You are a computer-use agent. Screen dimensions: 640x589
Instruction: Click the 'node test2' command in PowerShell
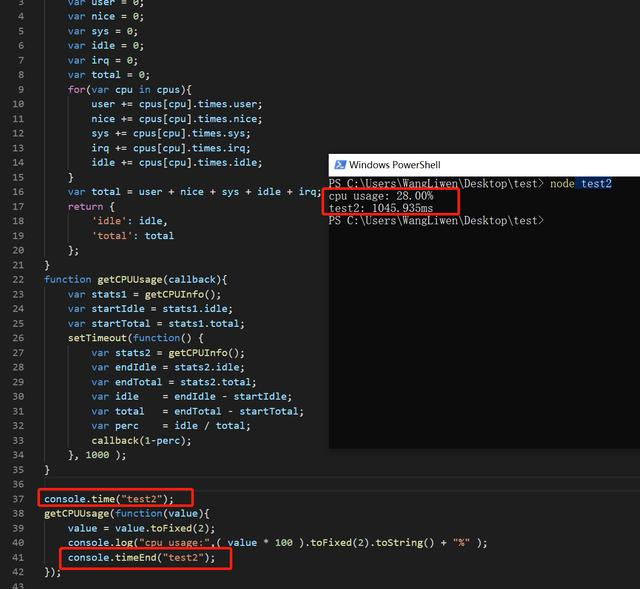click(580, 184)
